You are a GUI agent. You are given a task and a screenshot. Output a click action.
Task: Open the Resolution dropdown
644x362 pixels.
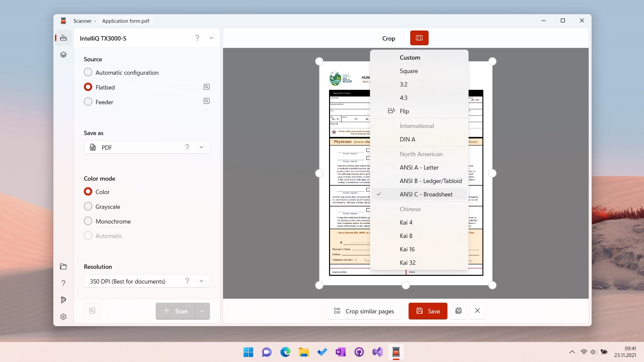[x=201, y=281]
